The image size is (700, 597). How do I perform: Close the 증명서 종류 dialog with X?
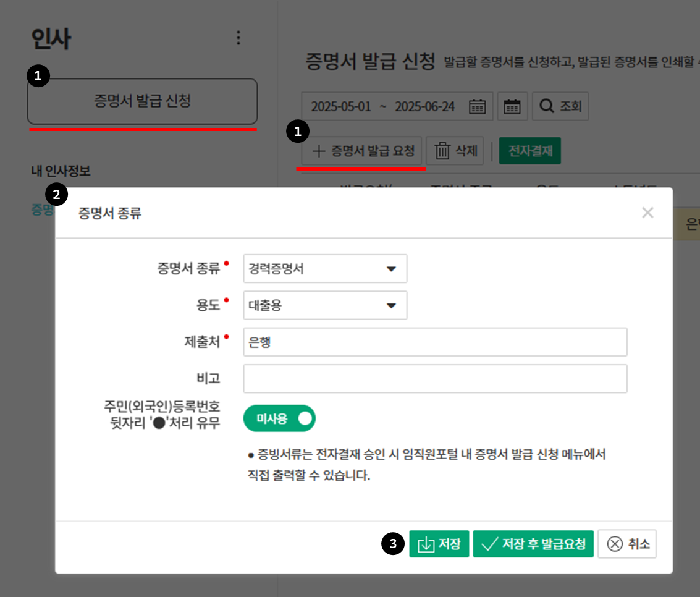(647, 213)
